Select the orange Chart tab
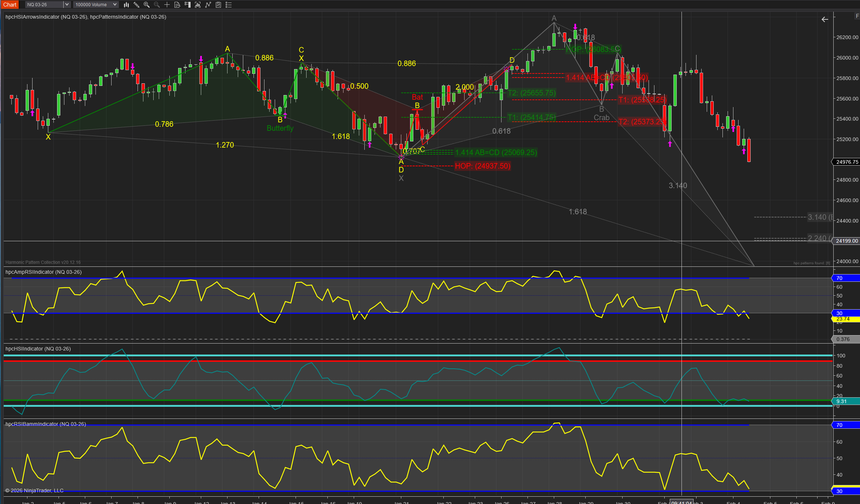The height and width of the screenshot is (504, 860). click(10, 5)
